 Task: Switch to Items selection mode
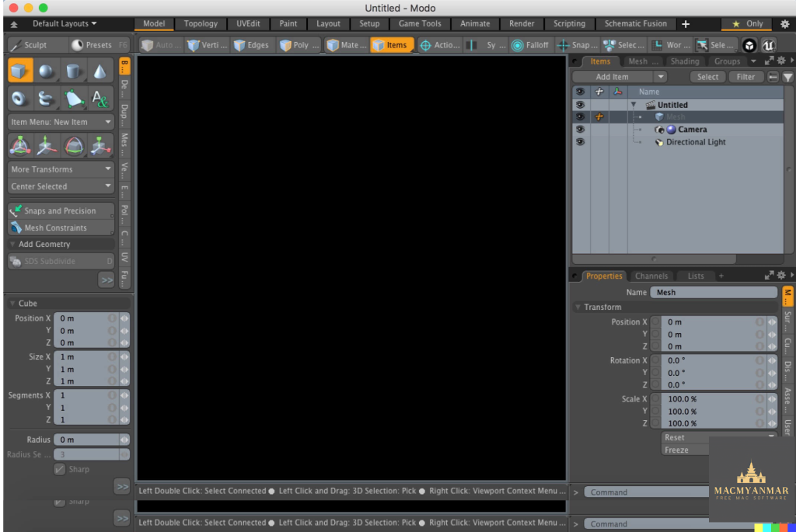coord(392,45)
